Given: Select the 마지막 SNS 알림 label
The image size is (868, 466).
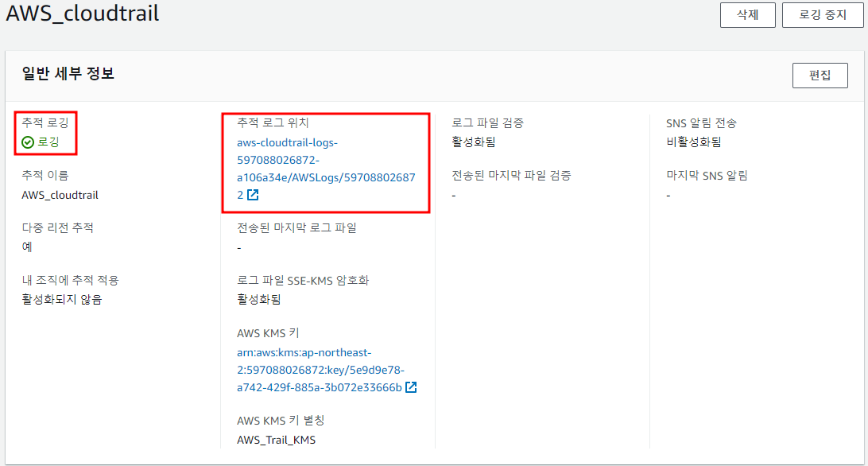Looking at the screenshot, I should [707, 176].
